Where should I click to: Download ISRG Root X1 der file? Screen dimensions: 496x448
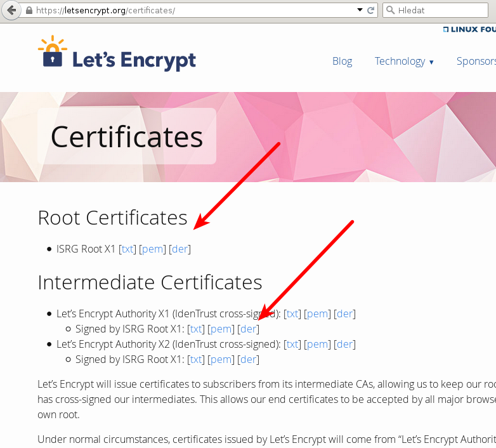point(179,249)
